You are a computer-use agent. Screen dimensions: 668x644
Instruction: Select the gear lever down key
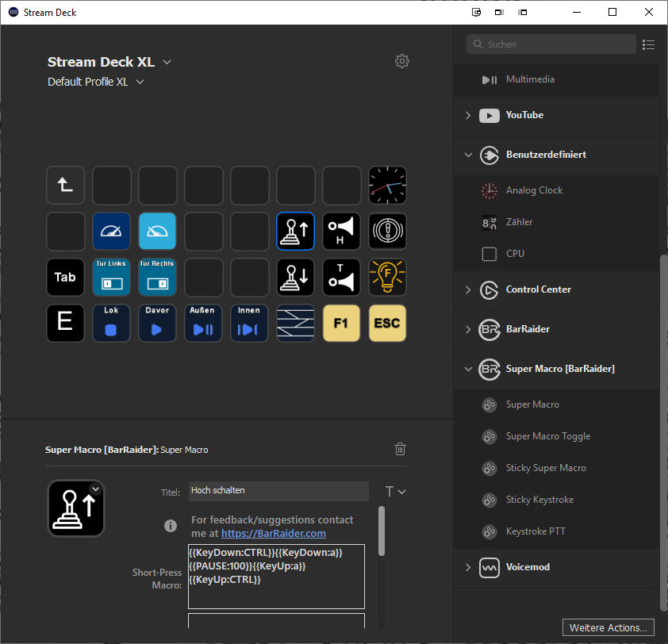tap(295, 278)
